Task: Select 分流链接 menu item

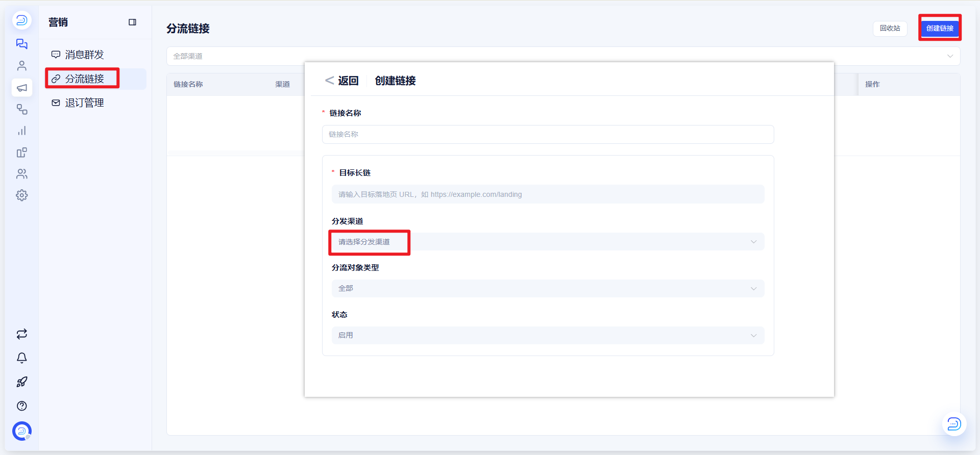Action: (x=95, y=79)
